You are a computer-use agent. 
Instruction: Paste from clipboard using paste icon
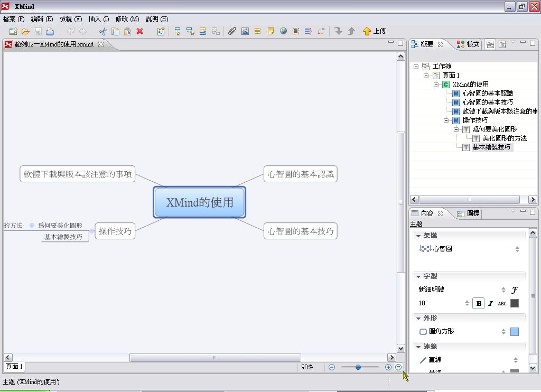(127, 31)
